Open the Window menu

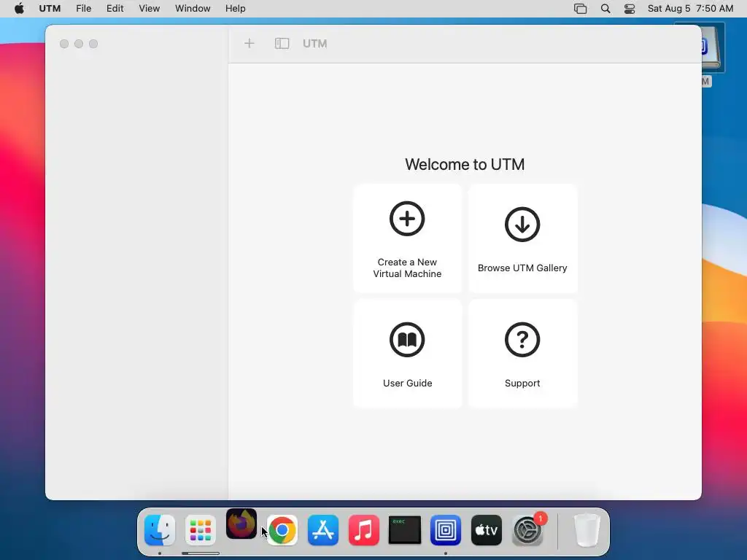pyautogui.click(x=193, y=9)
